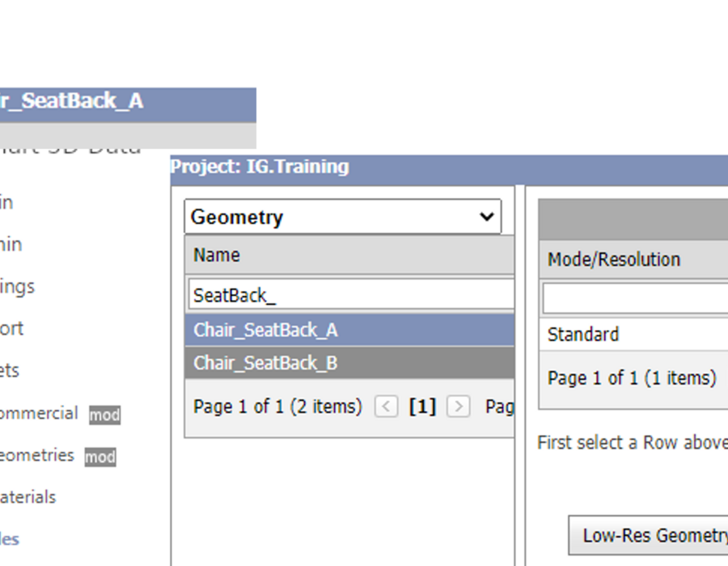Open the Materials sidebar menu item
Image resolution: width=728 pixels, height=566 pixels.
click(28, 497)
